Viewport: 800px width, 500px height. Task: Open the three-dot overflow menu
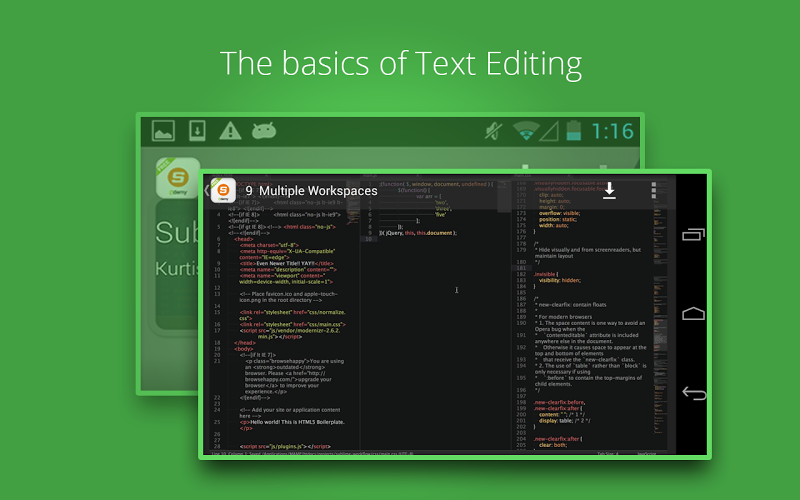(654, 190)
